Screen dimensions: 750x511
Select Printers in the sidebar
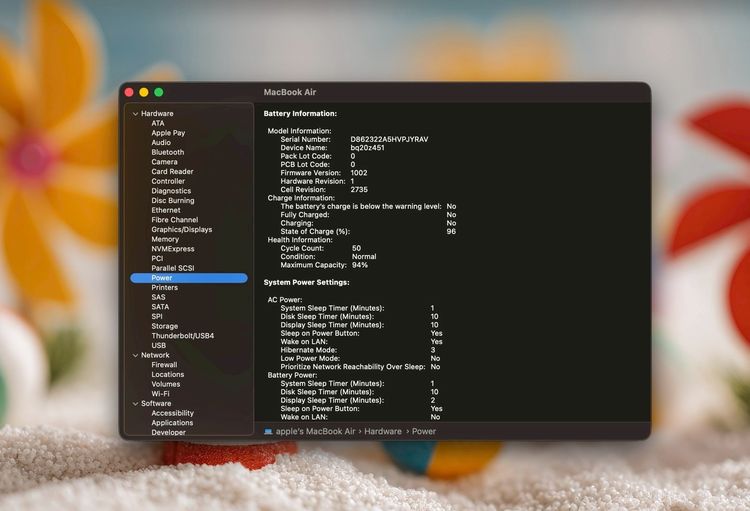pyautogui.click(x=165, y=288)
